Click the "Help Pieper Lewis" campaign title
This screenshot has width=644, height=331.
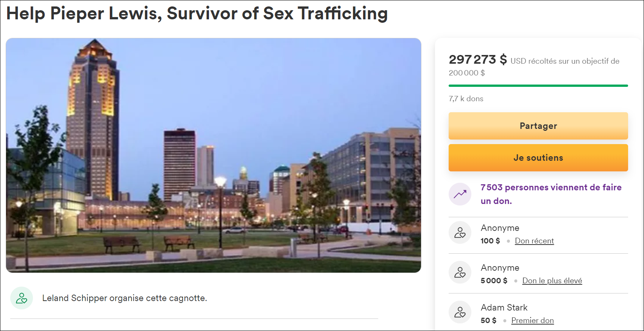pyautogui.click(x=197, y=14)
